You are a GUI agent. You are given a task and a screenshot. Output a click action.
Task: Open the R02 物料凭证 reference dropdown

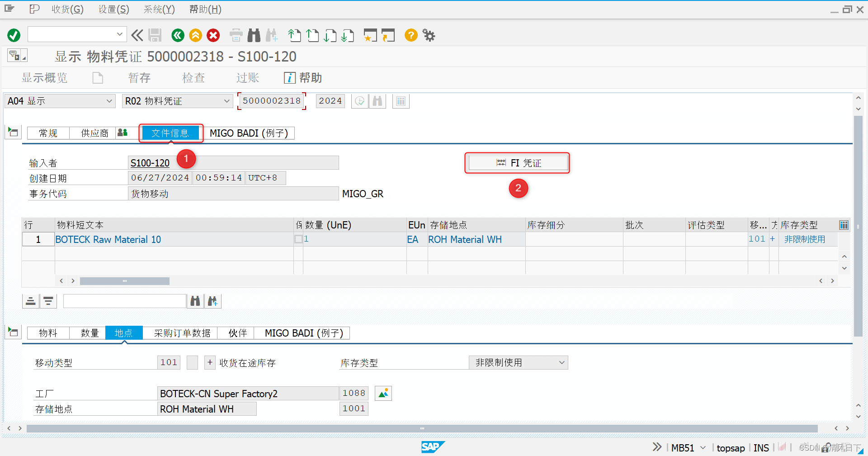227,101
